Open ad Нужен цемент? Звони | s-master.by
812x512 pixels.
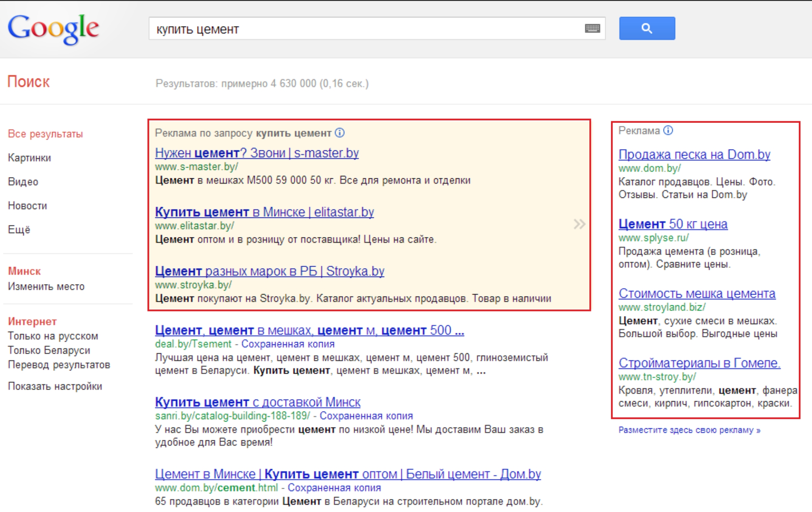pos(257,153)
